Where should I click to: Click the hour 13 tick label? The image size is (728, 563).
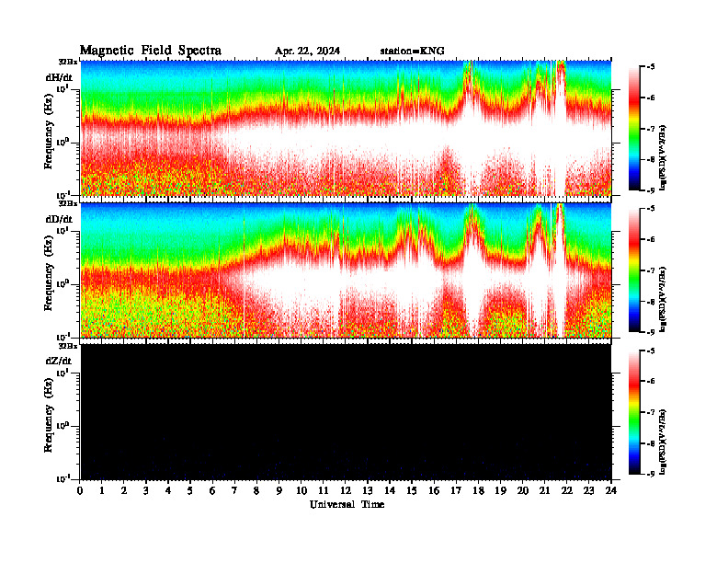(x=368, y=491)
